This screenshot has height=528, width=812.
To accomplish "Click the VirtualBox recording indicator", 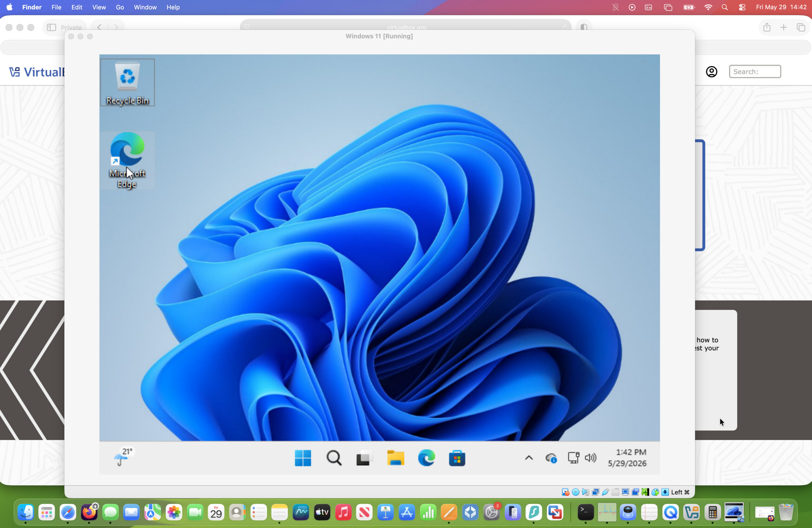I will (635, 492).
